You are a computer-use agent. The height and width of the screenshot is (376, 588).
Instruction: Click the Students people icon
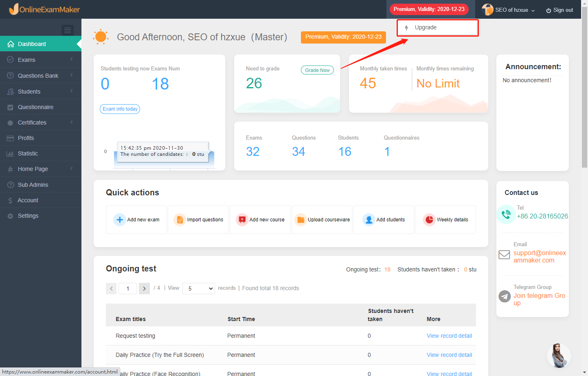pos(11,92)
